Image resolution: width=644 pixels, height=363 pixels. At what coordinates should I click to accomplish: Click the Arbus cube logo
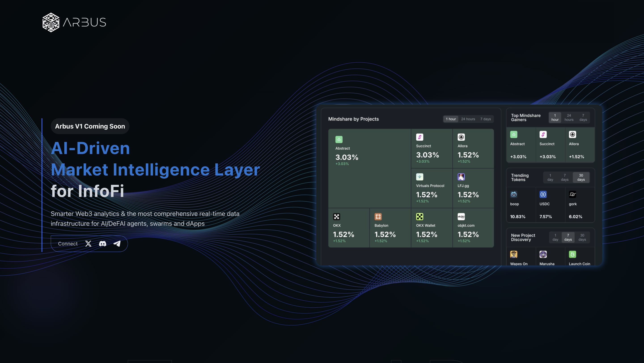(50, 22)
